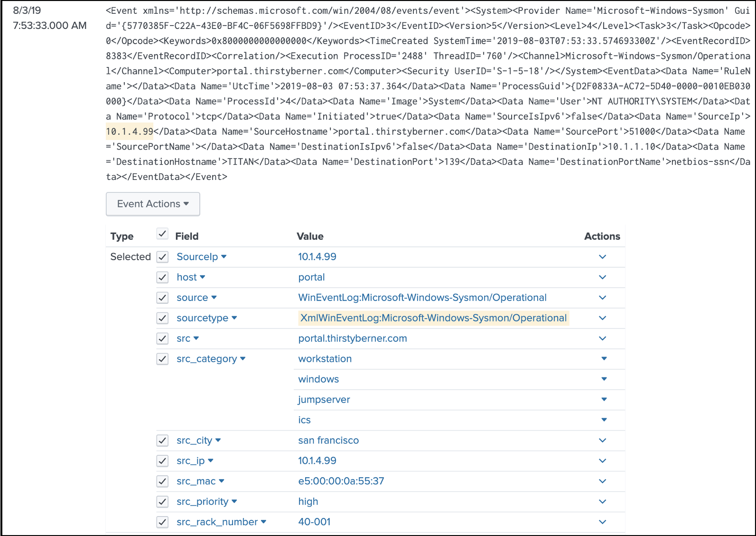Uncheck the src_ip field checkbox
Viewport: 756px width, 536px height.
tap(162, 461)
